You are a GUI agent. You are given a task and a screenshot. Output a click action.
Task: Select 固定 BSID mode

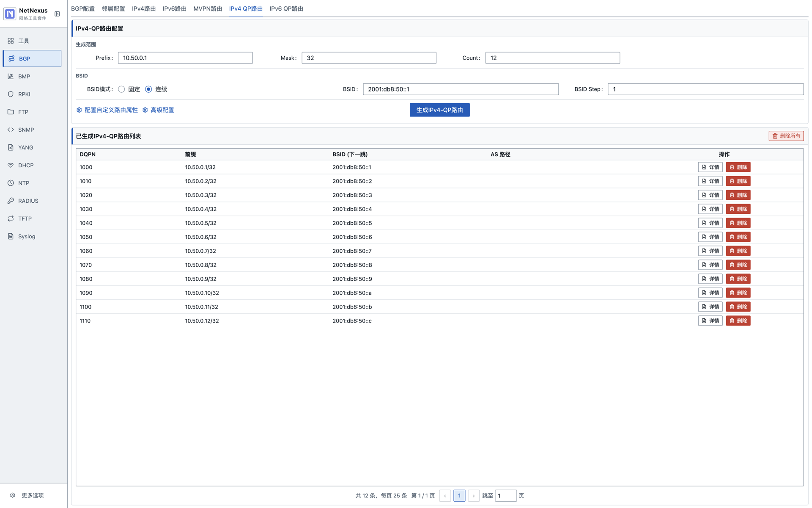coord(121,89)
